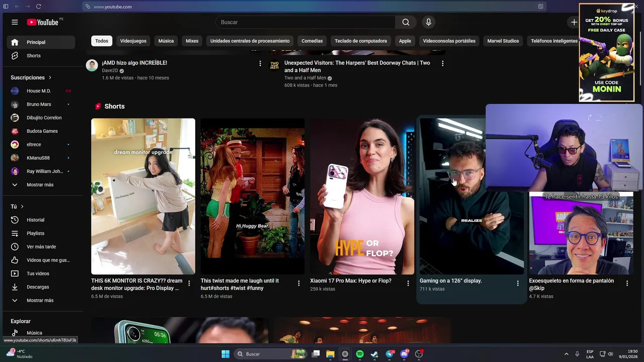This screenshot has height=362, width=644.
Task: Open Shorts in the sidebar
Action: pos(41,56)
